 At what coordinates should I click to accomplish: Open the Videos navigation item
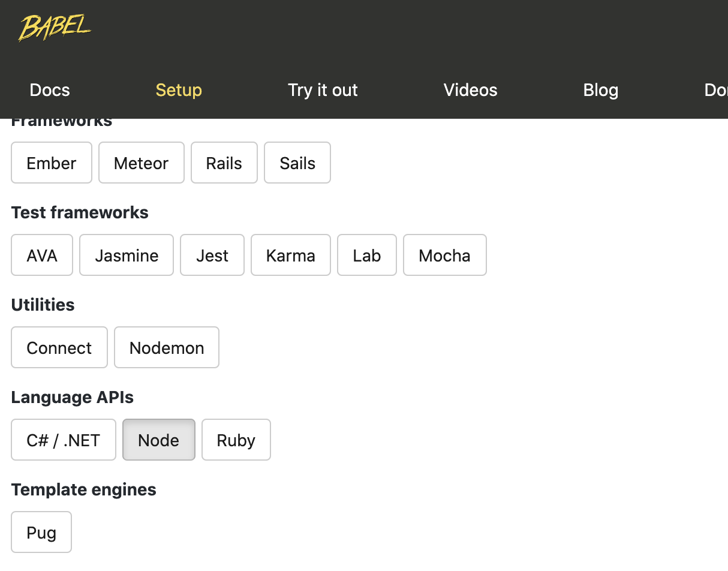pyautogui.click(x=471, y=90)
